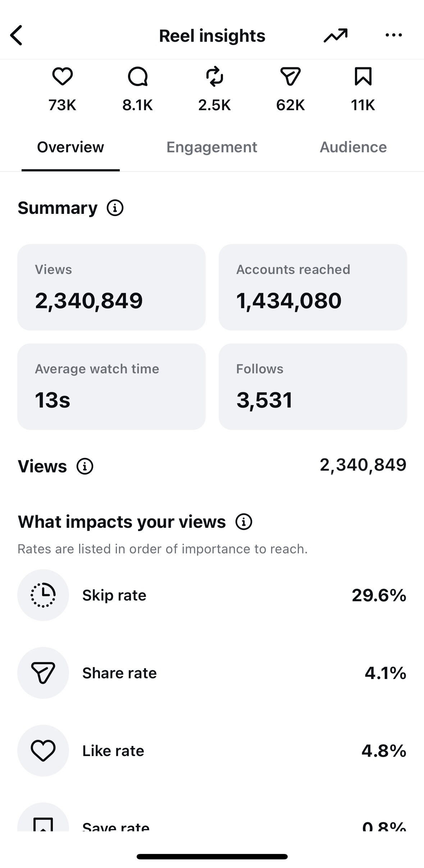The height and width of the screenshot is (868, 424).
Task: Tap the Follows card showing 3,531
Action: [x=313, y=386]
